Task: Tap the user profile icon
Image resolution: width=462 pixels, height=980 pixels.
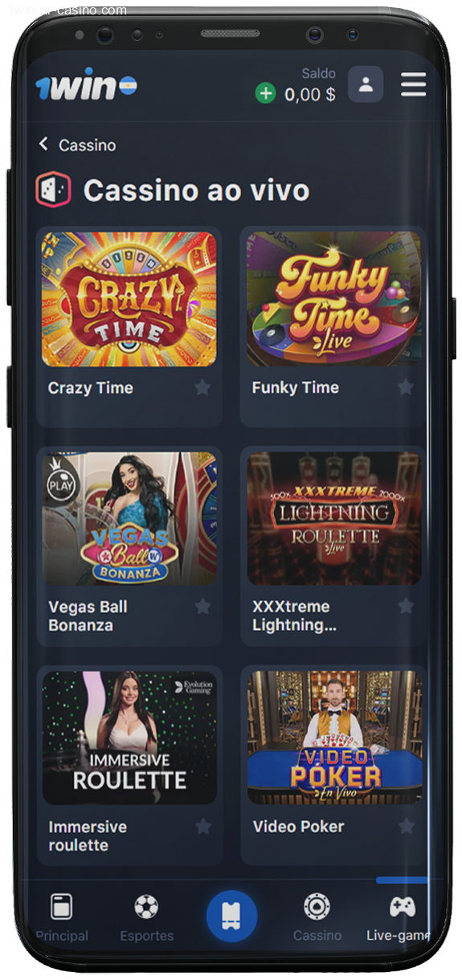Action: (366, 84)
